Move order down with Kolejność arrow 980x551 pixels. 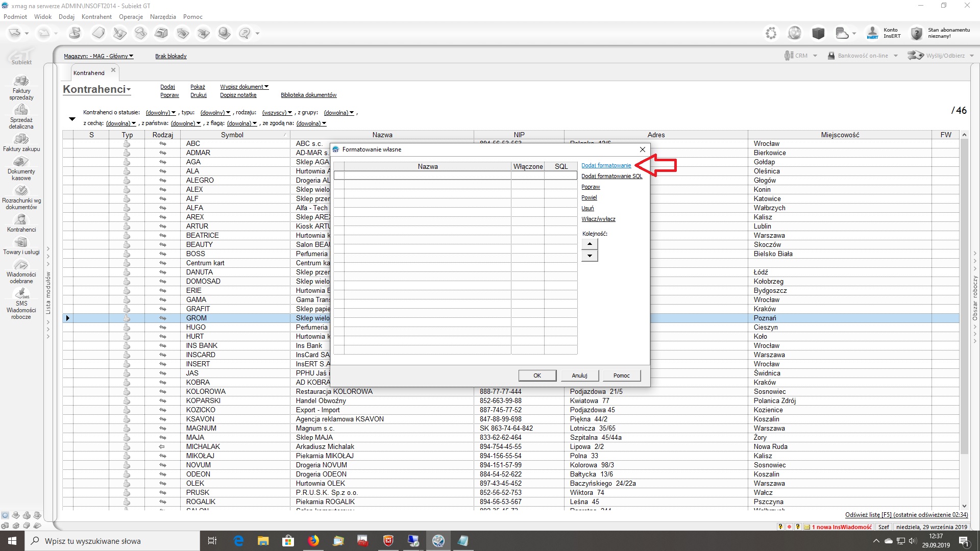590,256
